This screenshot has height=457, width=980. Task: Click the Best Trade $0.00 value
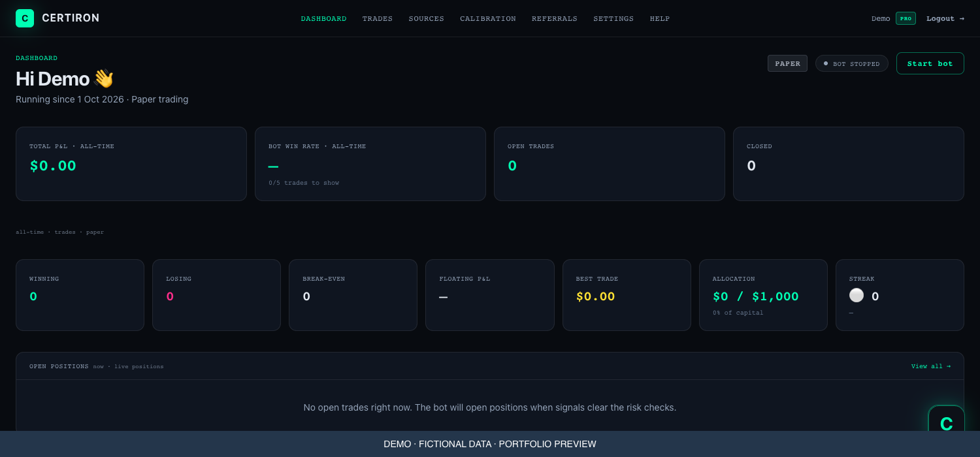click(595, 296)
